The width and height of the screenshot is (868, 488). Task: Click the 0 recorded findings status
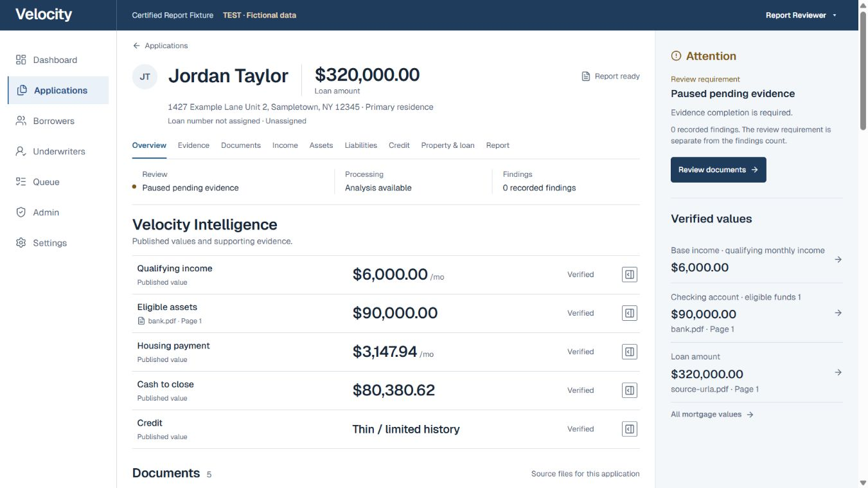(539, 188)
